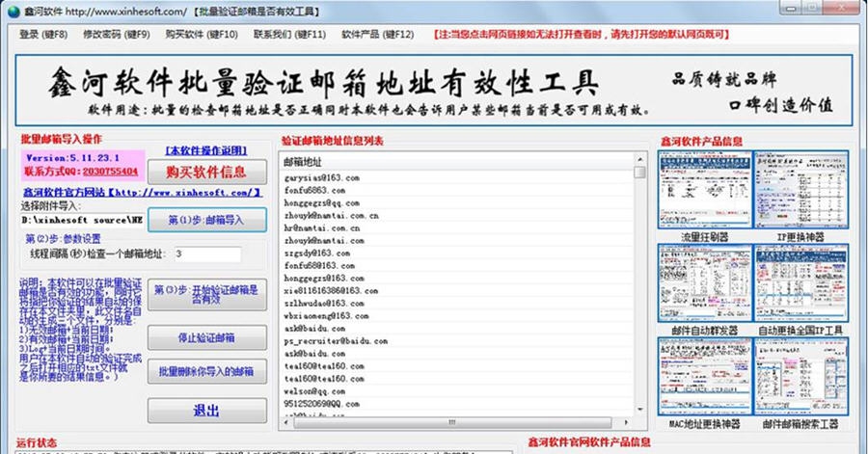
Task: Open the 修改密码 (键F9) menu
Action: tap(117, 35)
